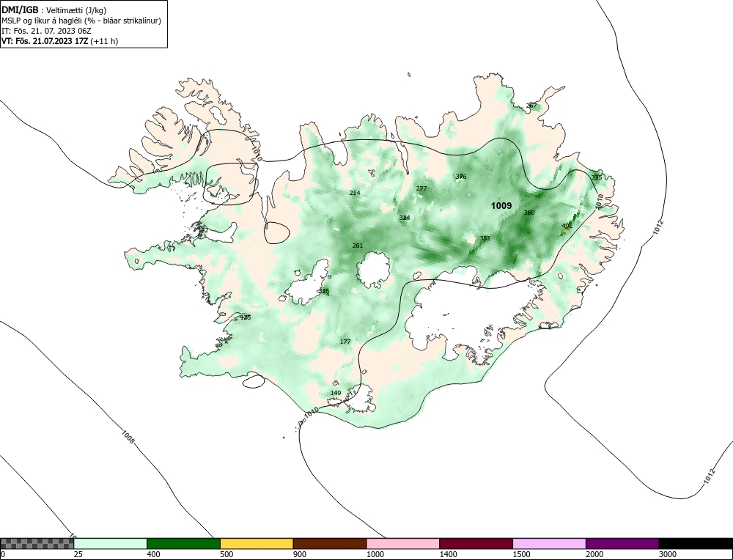
Task: Click the checkered gray 0–25 legend swatch
Action: click(x=37, y=543)
